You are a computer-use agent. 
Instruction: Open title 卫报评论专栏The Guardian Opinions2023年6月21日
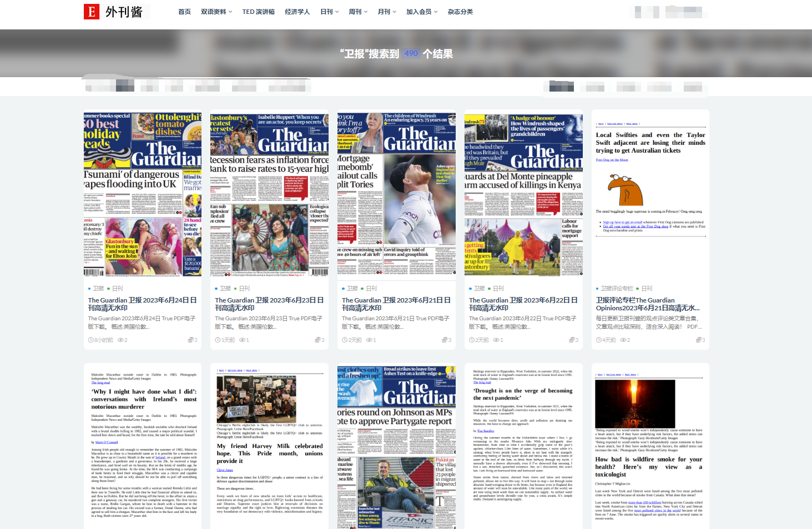click(648, 304)
